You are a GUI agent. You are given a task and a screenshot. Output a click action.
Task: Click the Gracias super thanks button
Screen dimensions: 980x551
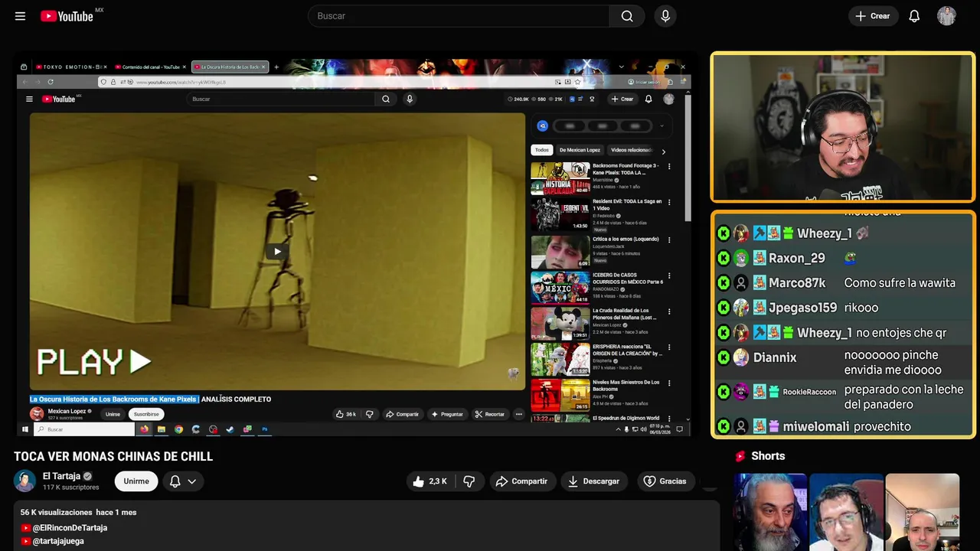coord(665,481)
